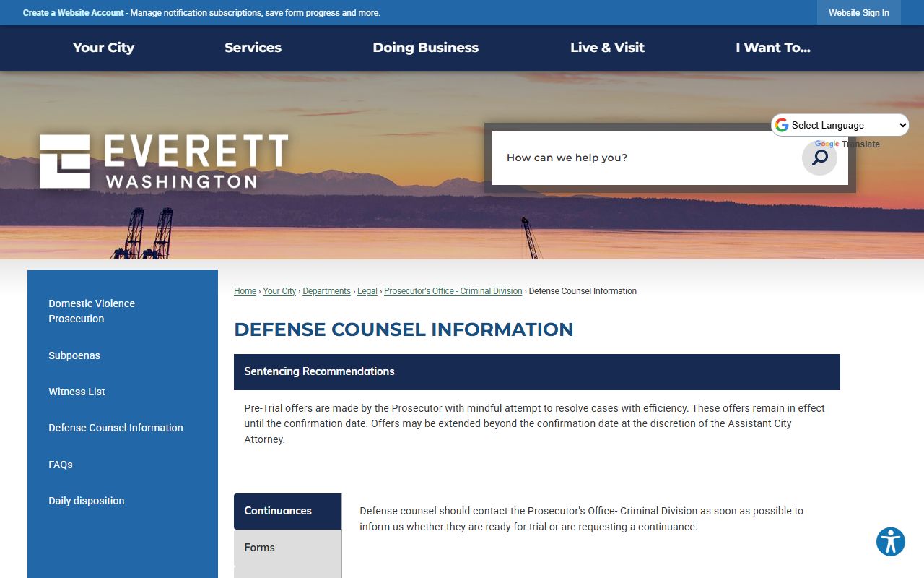Viewport: 924px width, 578px height.
Task: Click the search magnifier icon
Action: tap(819, 158)
